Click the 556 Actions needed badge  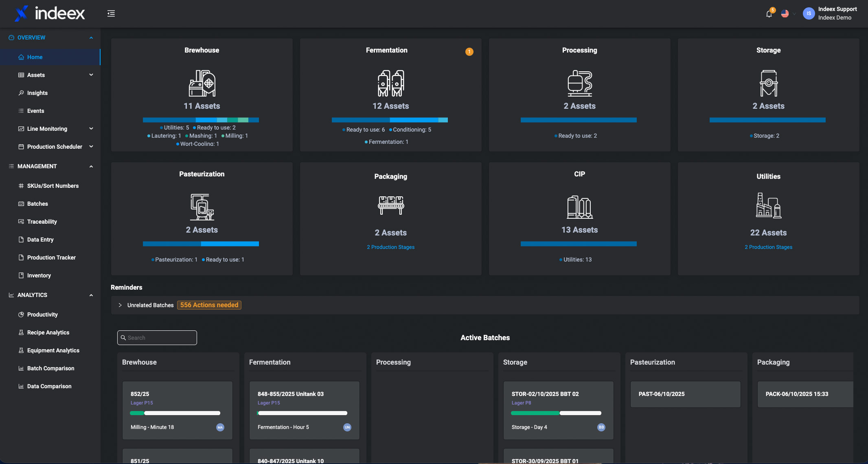(209, 305)
